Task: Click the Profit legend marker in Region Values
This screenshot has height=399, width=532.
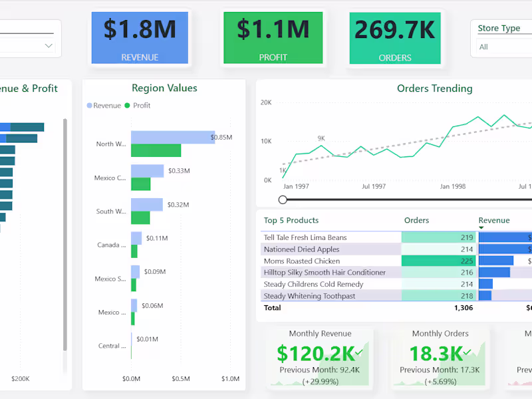Action: point(127,106)
